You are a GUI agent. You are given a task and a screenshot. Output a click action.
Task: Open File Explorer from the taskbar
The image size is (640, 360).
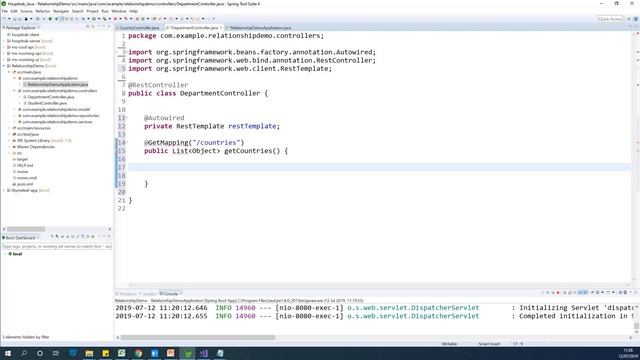[89, 353]
